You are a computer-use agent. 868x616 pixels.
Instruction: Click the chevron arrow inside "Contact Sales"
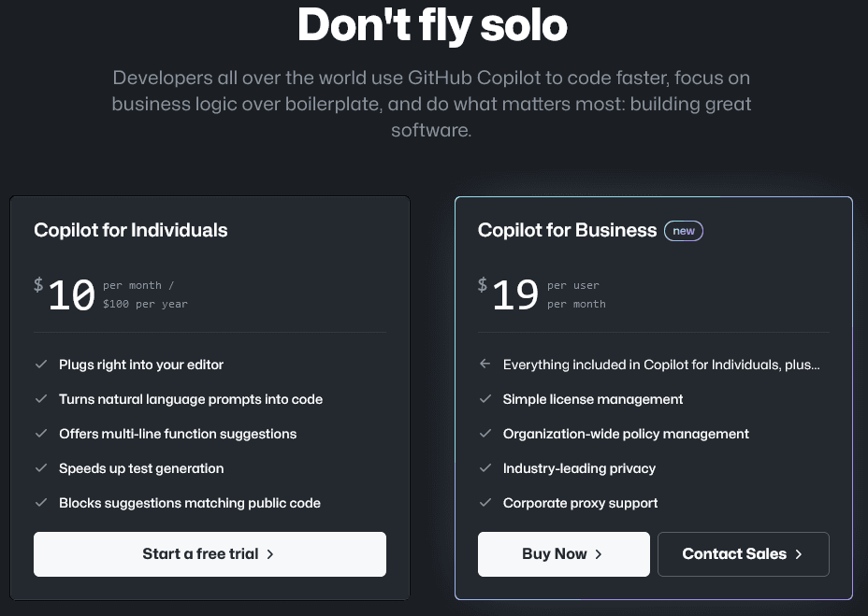[x=798, y=553]
